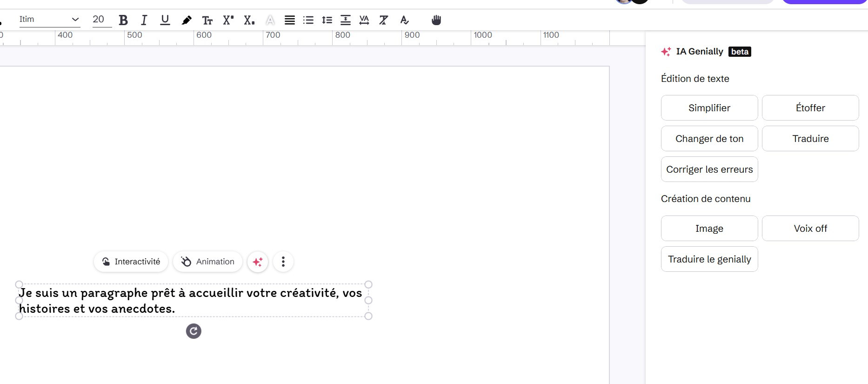The image size is (868, 384).
Task: Click the Simplifier button
Action: pyautogui.click(x=709, y=108)
